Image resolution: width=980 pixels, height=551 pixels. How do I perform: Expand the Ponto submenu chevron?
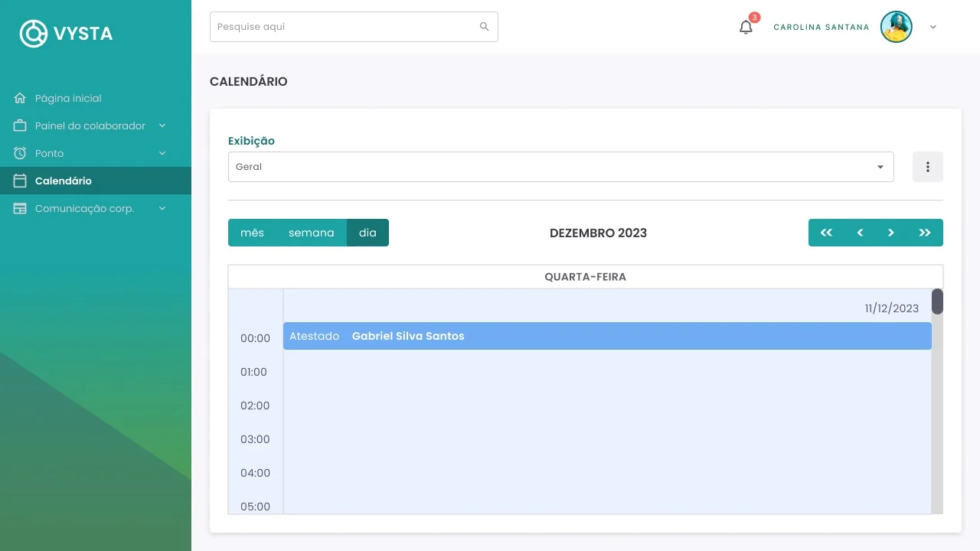click(162, 153)
